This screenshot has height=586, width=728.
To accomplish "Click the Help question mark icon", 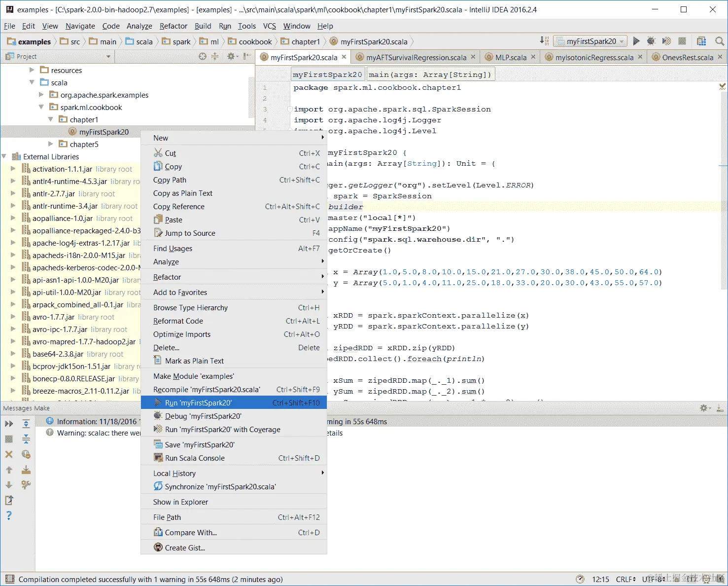I will tap(9, 515).
